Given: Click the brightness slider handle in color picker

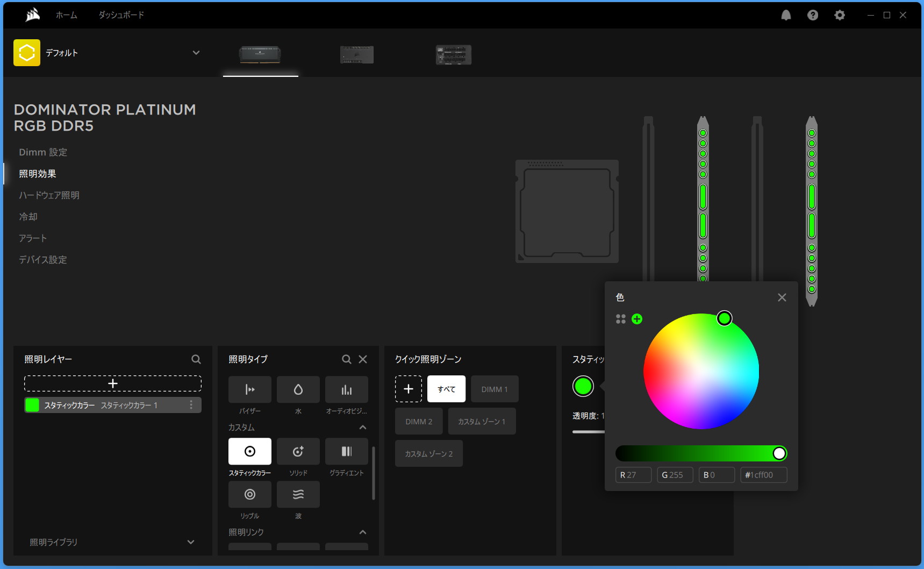Looking at the screenshot, I should click(x=779, y=453).
